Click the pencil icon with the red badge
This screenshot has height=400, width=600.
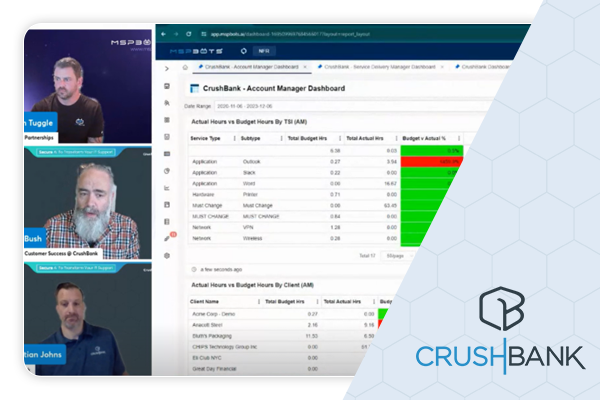point(167,238)
